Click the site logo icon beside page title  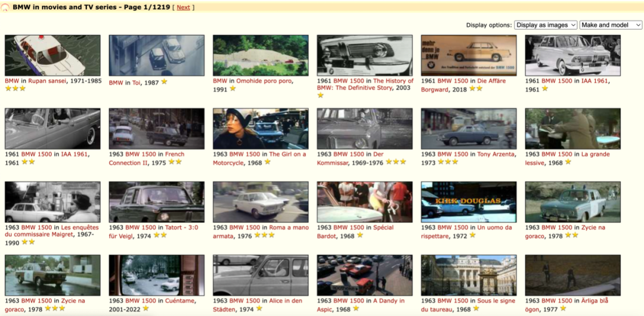coord(5,8)
